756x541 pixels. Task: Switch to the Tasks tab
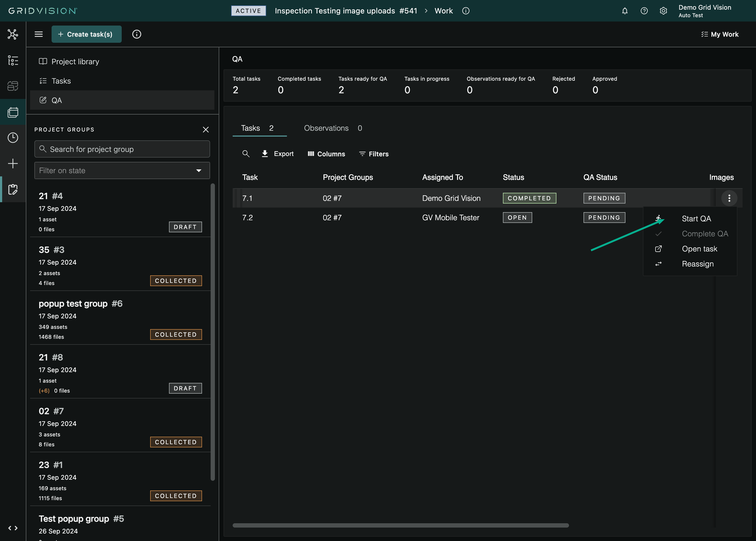point(260,128)
